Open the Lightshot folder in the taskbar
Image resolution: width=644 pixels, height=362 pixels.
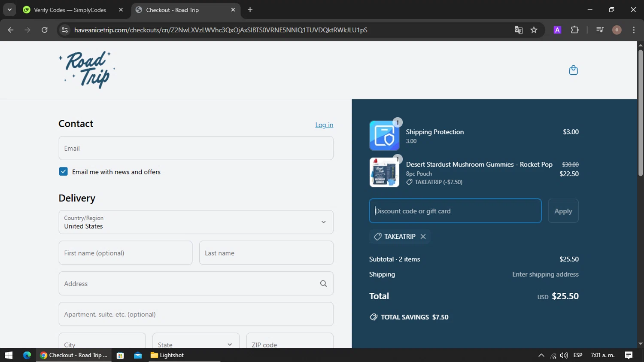pos(167,355)
